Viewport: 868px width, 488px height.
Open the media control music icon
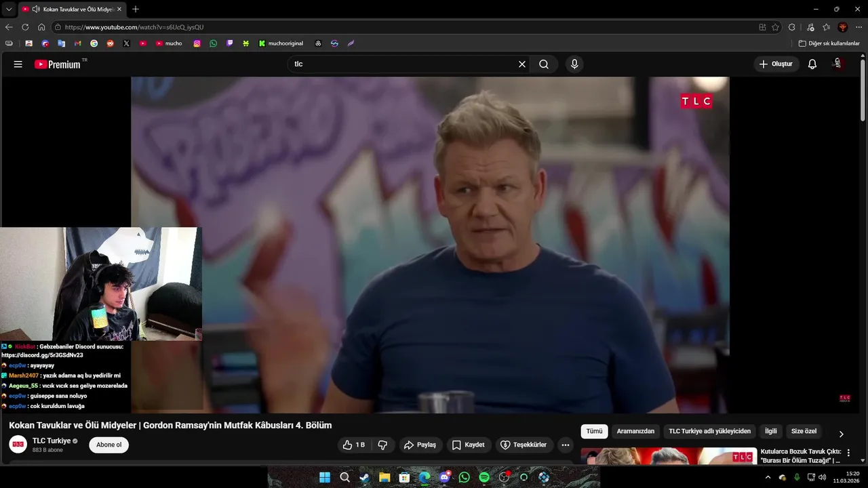tap(810, 27)
